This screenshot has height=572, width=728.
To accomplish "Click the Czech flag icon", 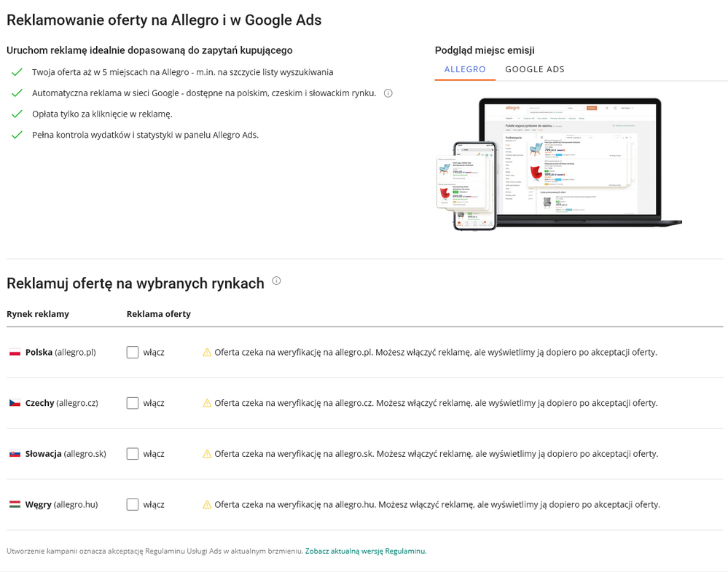I will (x=15, y=403).
